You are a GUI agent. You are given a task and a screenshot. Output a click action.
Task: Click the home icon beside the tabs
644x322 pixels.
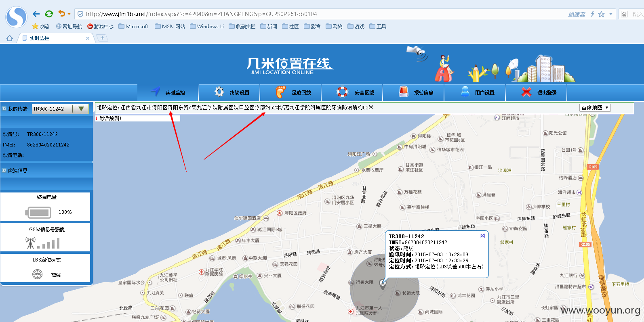point(10,38)
